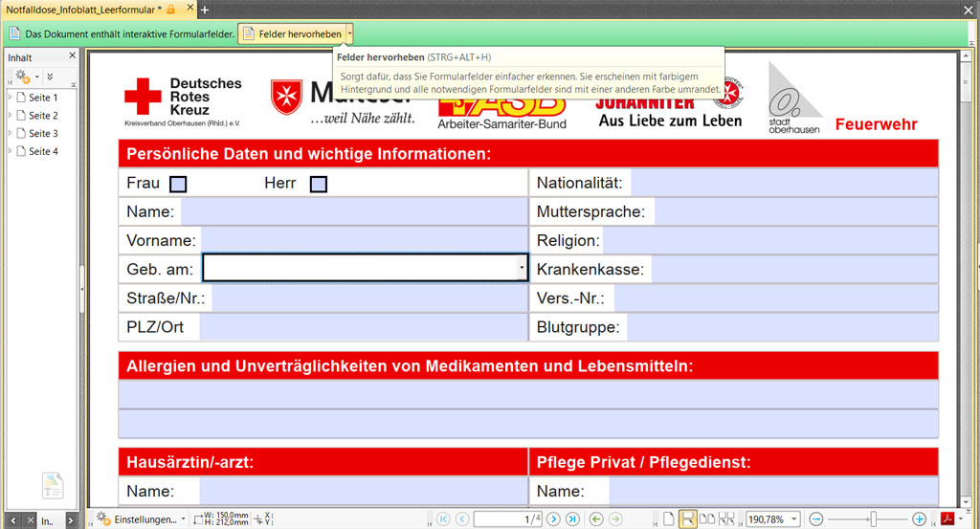Click the zoom in plus button
This screenshot has height=529, width=980.
point(919,518)
